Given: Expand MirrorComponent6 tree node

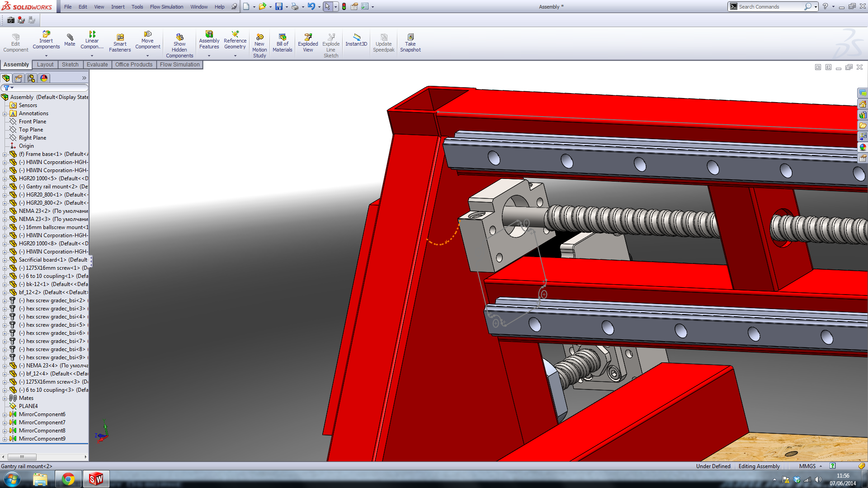Looking at the screenshot, I should pyautogui.click(x=5, y=414).
